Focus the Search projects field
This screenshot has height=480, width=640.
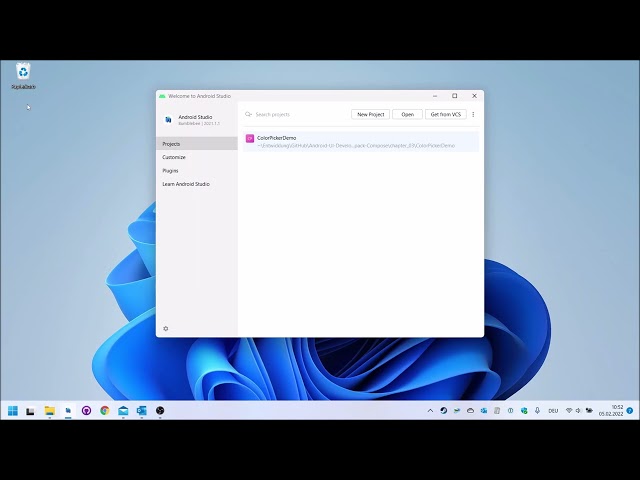point(296,114)
